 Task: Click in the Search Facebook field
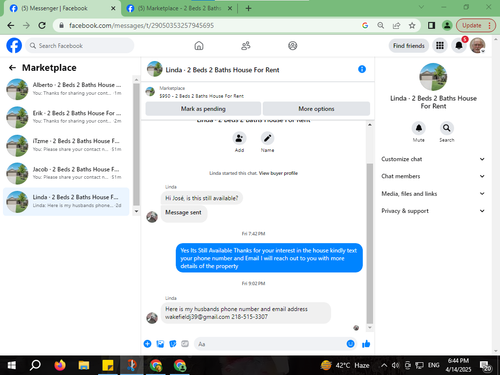tap(80, 46)
